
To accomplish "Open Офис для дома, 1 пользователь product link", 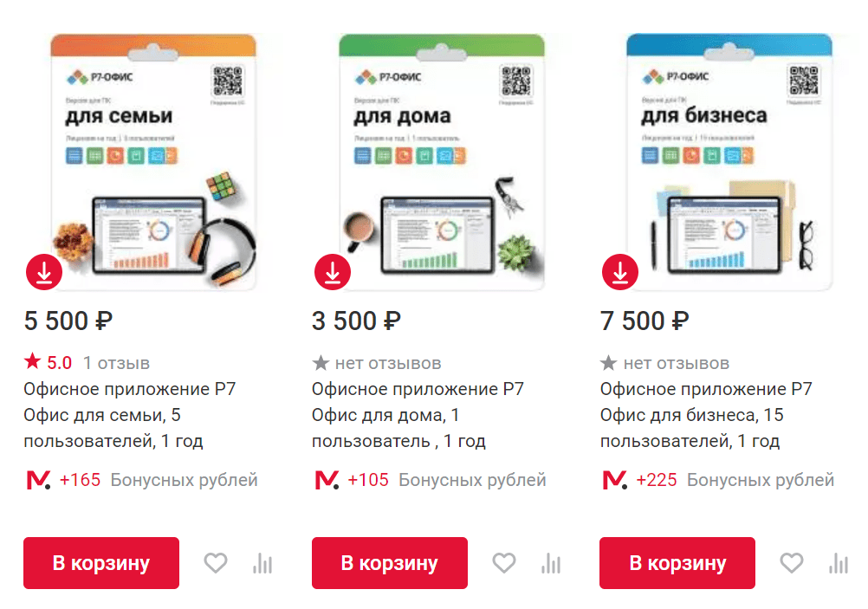I will (418, 415).
